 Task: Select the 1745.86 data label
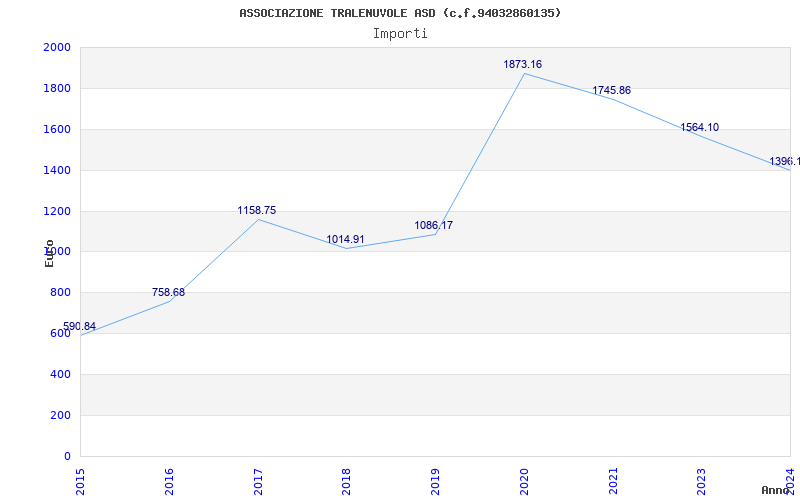611,90
